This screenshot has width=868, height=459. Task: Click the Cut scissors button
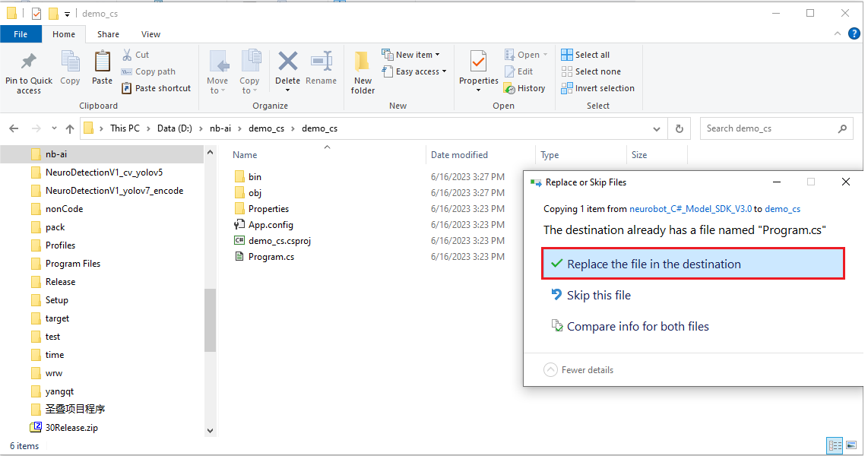135,55
